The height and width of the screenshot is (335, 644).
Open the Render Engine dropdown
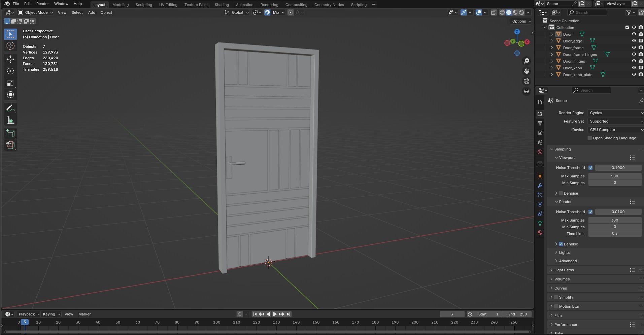pyautogui.click(x=616, y=113)
